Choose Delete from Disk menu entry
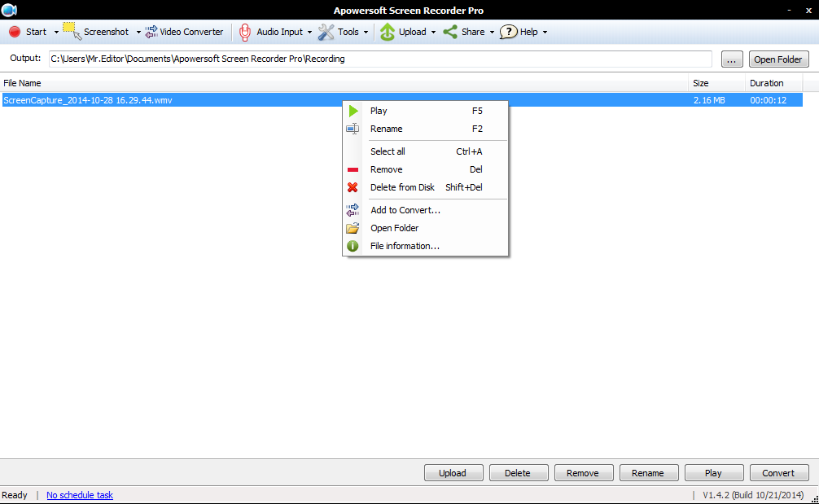Image resolution: width=819 pixels, height=504 pixels. [425, 187]
